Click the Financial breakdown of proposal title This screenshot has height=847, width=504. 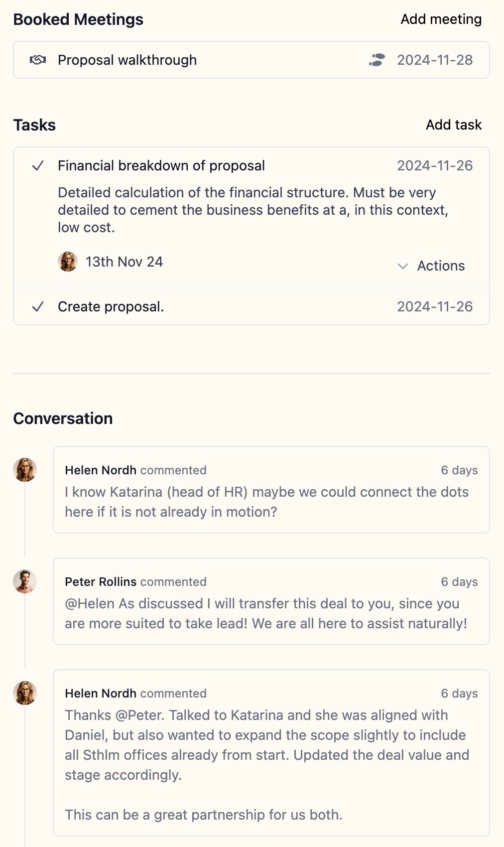(x=161, y=166)
